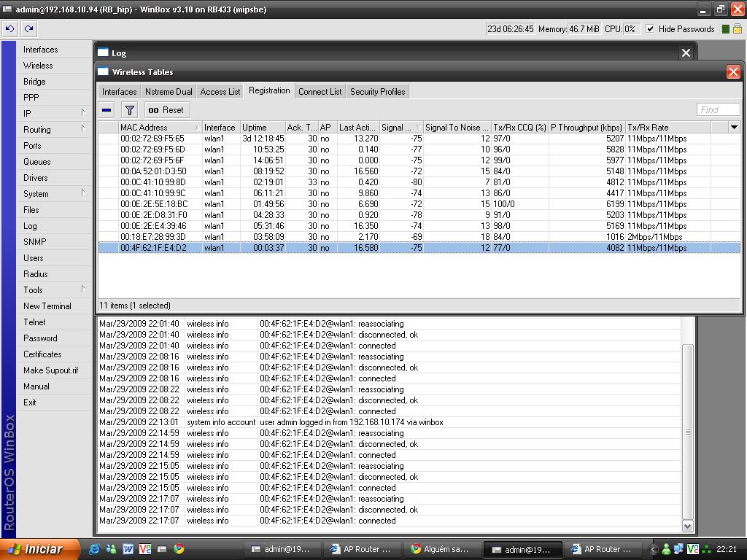Expand the Tools submenu arrow
Viewport: 747px width, 560px height.
83,289
